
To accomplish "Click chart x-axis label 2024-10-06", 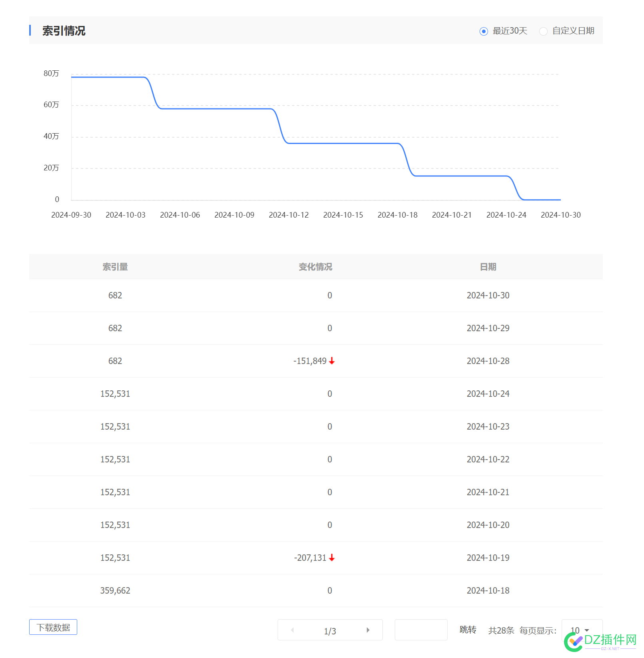I will 180,215.
